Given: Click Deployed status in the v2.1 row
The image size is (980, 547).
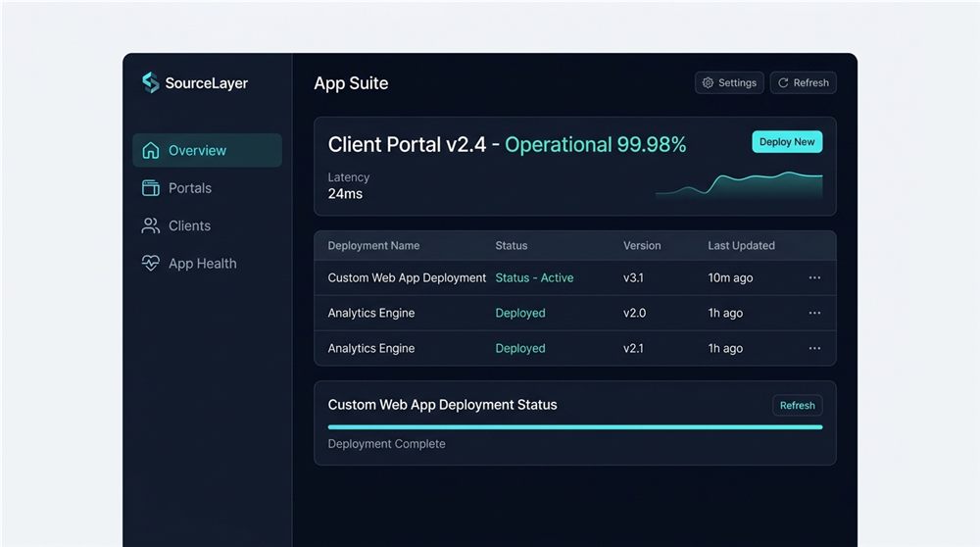Looking at the screenshot, I should click(x=520, y=348).
